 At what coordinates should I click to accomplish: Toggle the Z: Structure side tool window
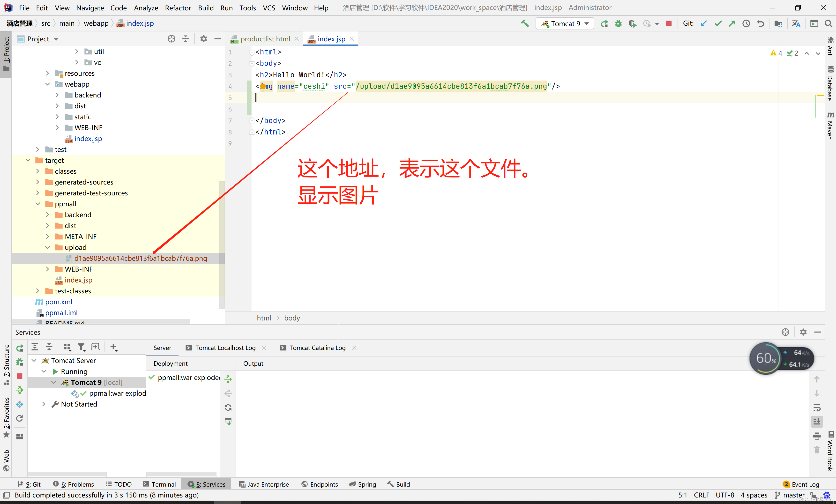6,365
